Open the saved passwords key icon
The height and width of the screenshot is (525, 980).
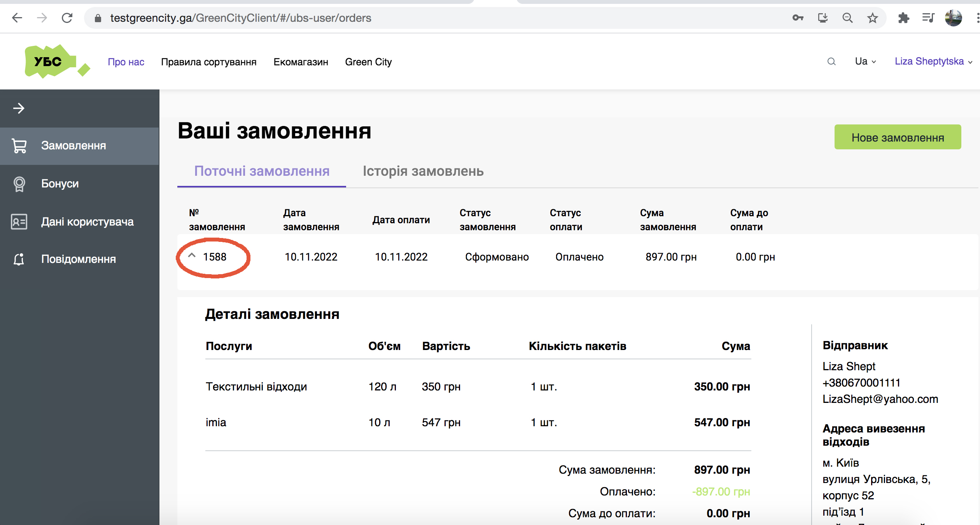coord(798,18)
